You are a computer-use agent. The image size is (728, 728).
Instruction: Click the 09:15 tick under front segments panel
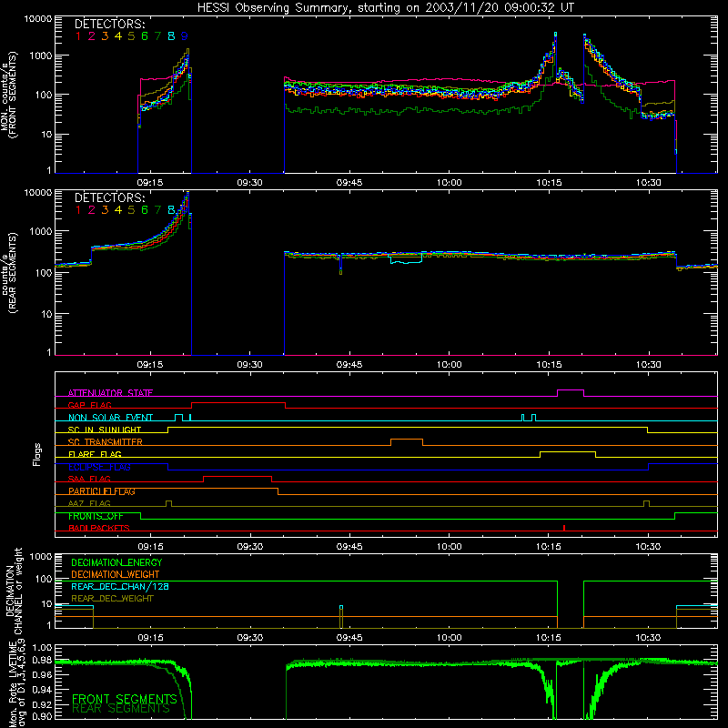point(150,183)
